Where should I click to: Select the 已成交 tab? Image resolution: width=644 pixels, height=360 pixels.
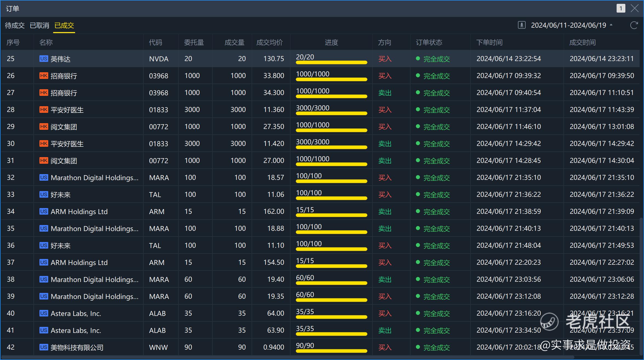(64, 25)
